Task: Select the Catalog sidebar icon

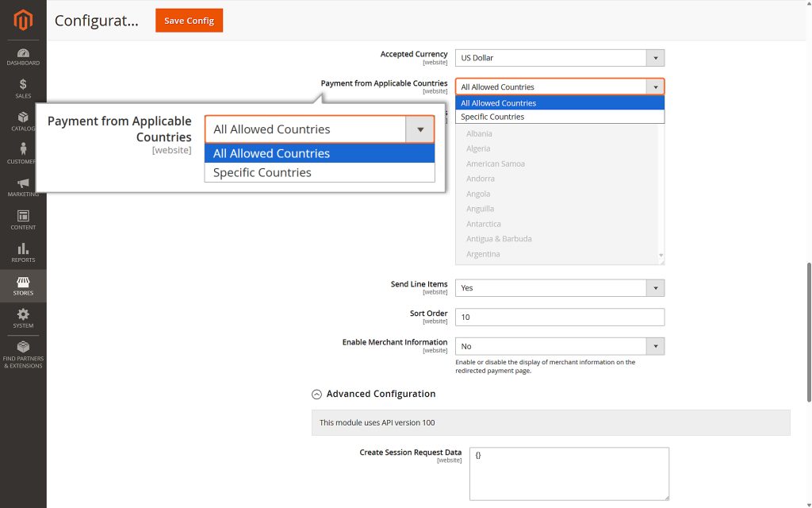Action: [22, 117]
